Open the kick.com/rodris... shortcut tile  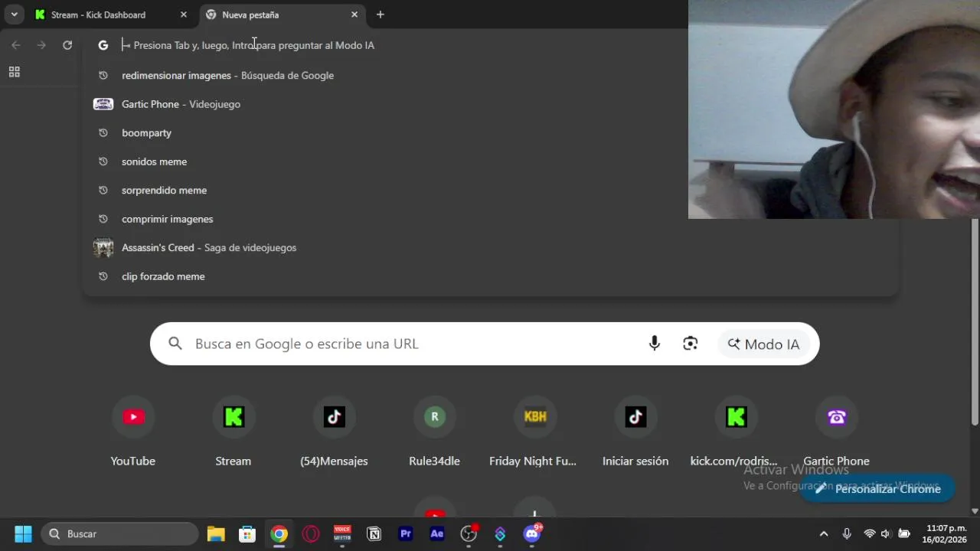point(735,432)
